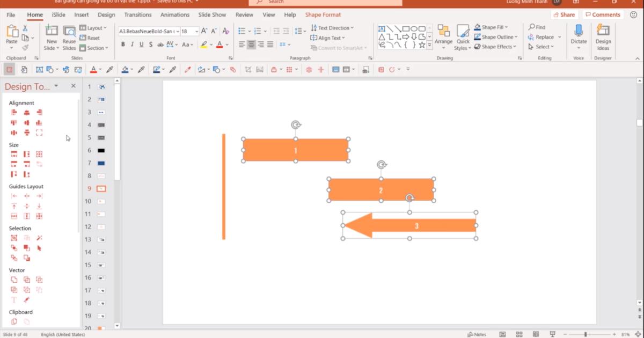Clear all formatting icon
The width and height of the screenshot is (644, 338).
tap(226, 31)
